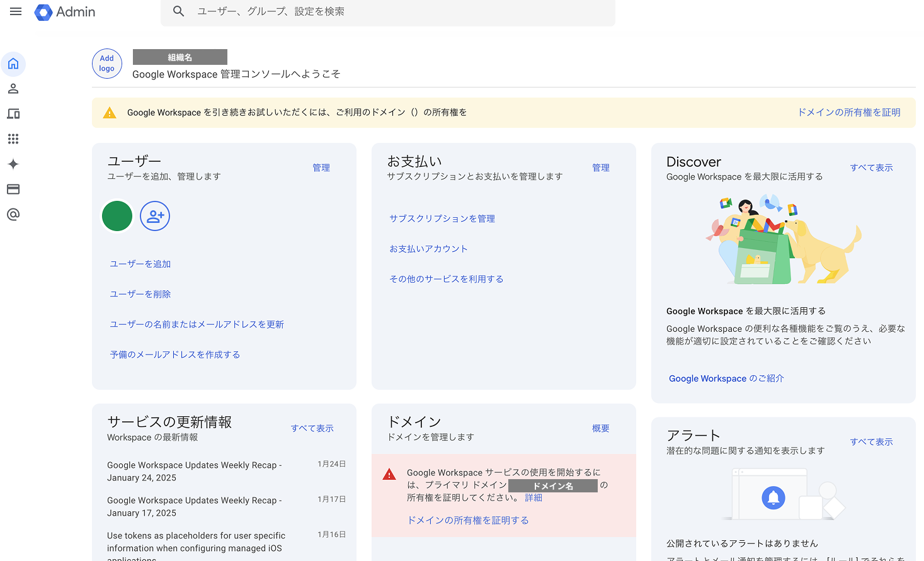Open the Apps section via the grid icon
Image resolution: width=924 pixels, height=561 pixels.
click(13, 139)
